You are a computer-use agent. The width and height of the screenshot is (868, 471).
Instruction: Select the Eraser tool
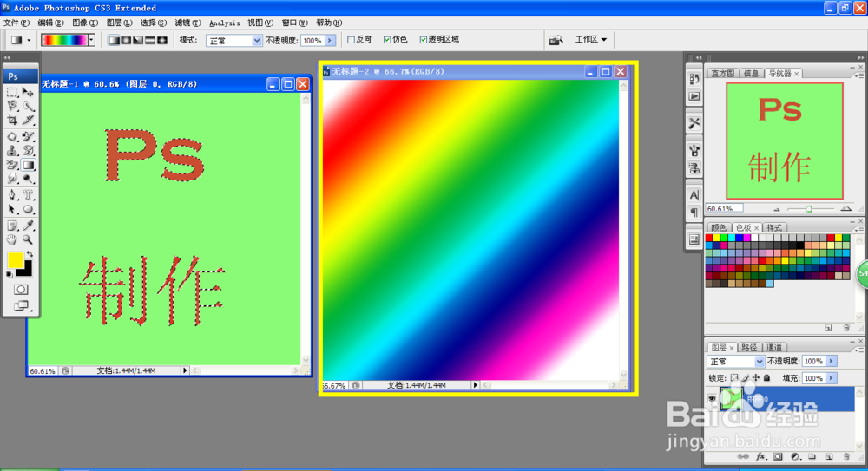12,165
